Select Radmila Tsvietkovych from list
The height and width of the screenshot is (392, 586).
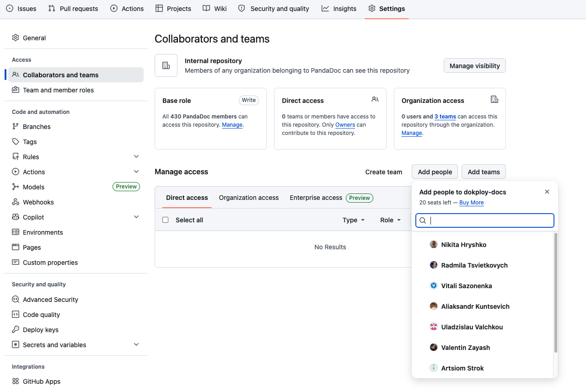coord(483,265)
